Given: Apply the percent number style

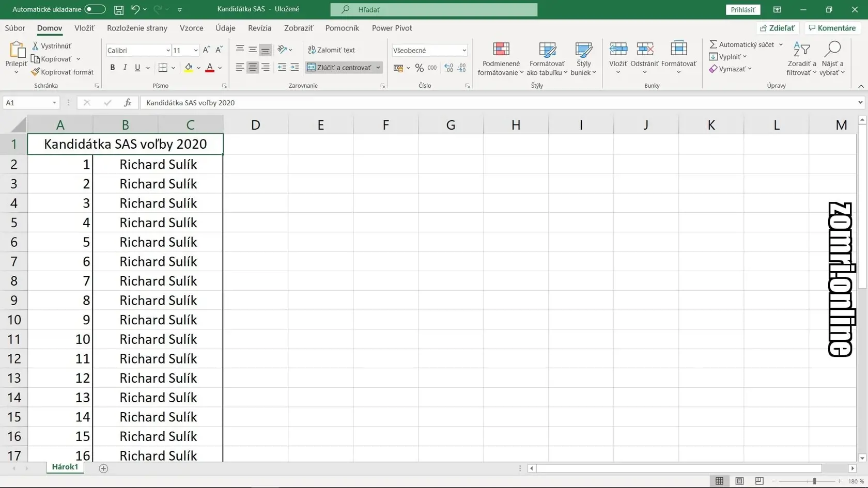Looking at the screenshot, I should 420,68.
